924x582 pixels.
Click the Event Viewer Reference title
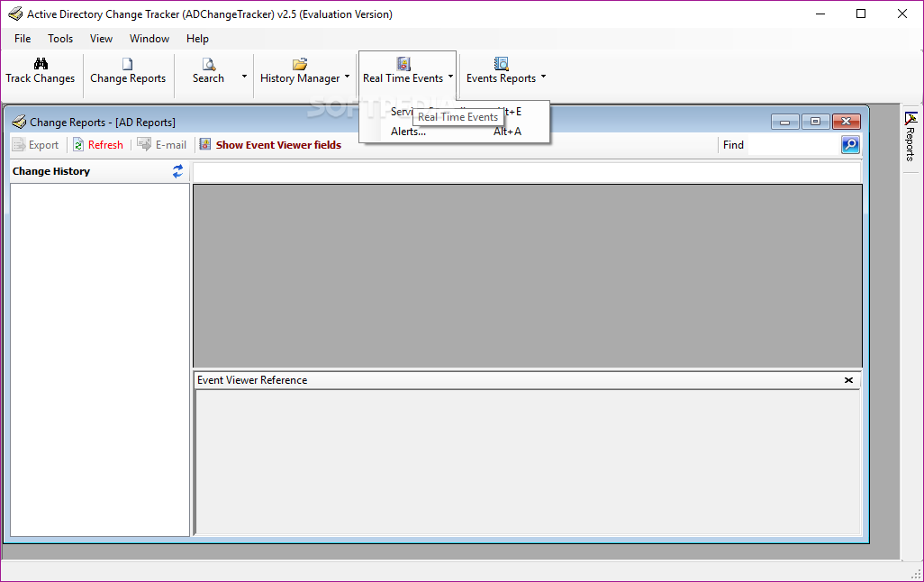pyautogui.click(x=252, y=380)
